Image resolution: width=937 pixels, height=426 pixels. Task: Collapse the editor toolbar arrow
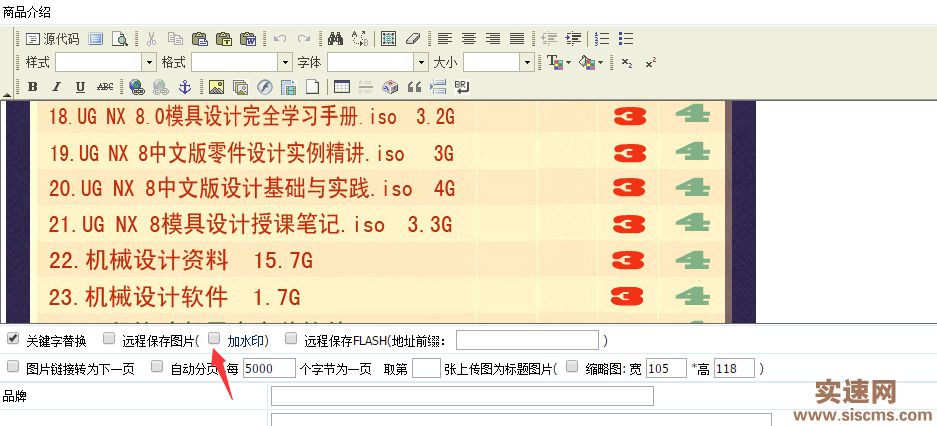click(x=7, y=95)
